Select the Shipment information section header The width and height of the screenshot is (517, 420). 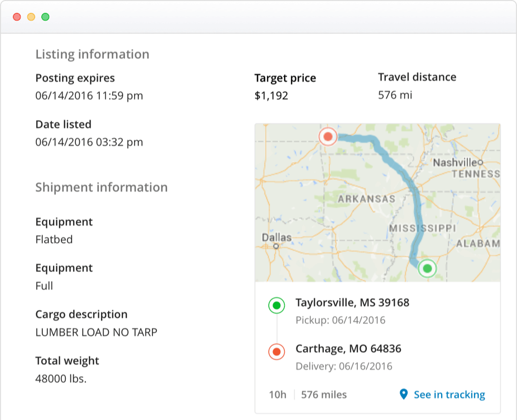[x=101, y=188]
